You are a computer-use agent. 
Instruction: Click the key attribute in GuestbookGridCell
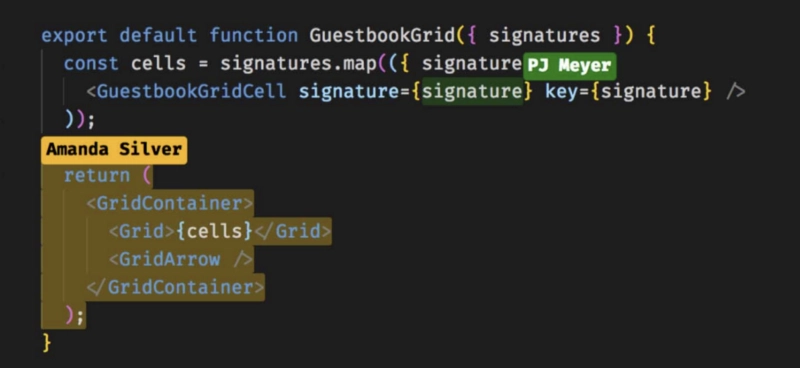(x=561, y=92)
